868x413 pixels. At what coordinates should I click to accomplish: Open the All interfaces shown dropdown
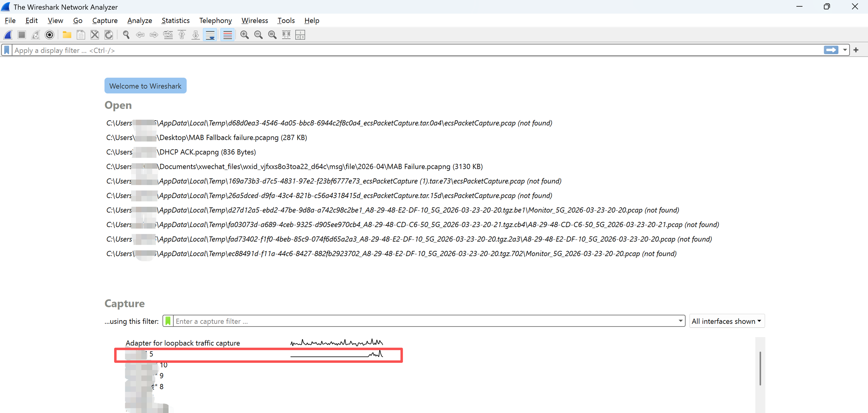click(727, 321)
